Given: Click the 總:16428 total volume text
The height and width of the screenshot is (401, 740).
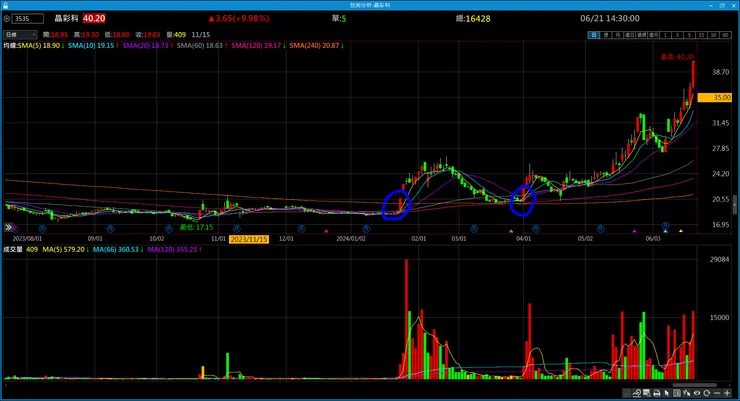Looking at the screenshot, I should coord(473,19).
